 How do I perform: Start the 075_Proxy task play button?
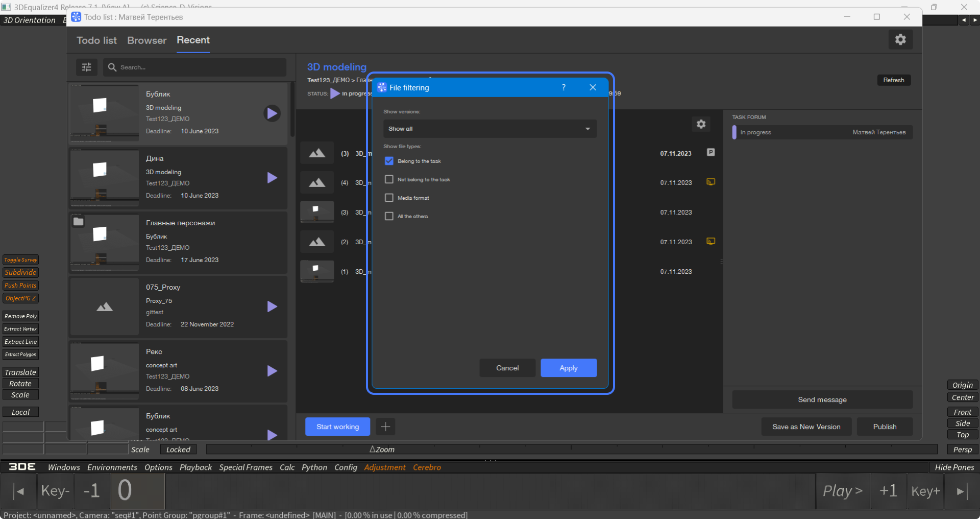[272, 306]
